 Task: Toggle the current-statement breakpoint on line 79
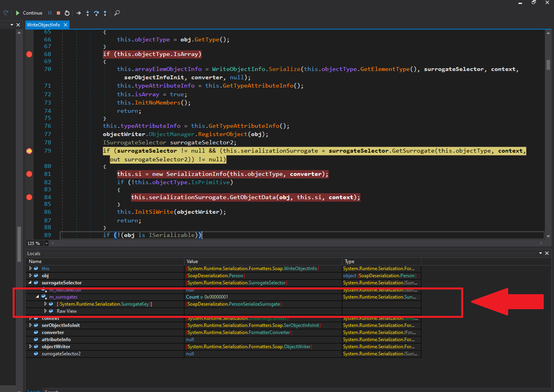click(29, 151)
